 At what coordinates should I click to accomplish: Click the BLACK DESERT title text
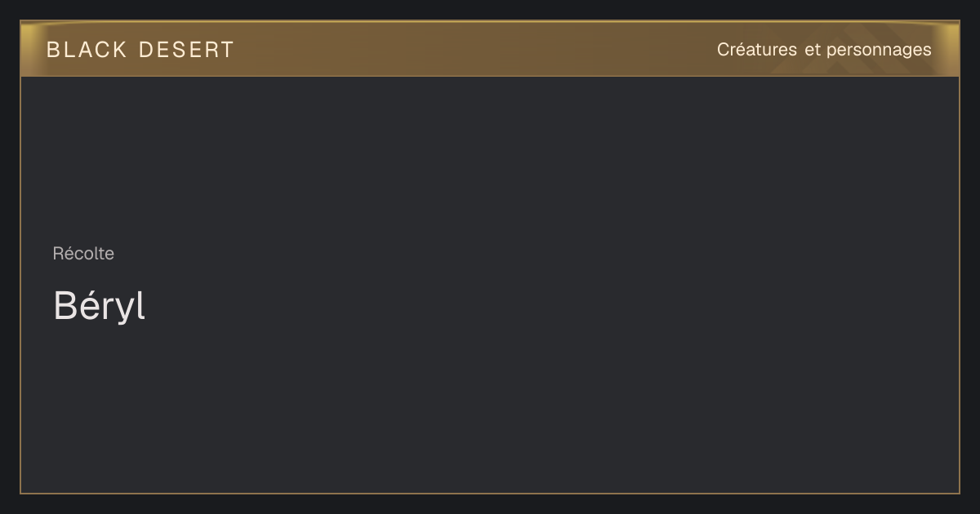click(x=140, y=50)
